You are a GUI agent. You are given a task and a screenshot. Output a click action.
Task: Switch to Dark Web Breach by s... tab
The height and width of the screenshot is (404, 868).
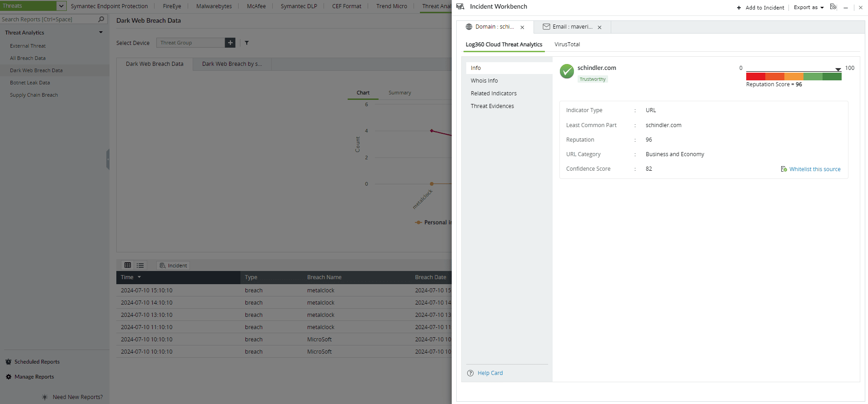tap(232, 64)
